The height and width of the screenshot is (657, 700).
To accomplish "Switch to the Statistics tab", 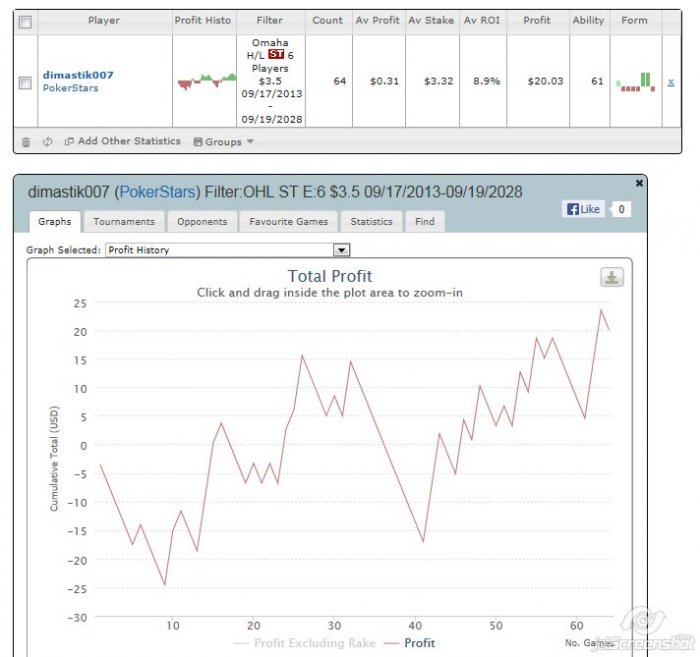I will 371,222.
